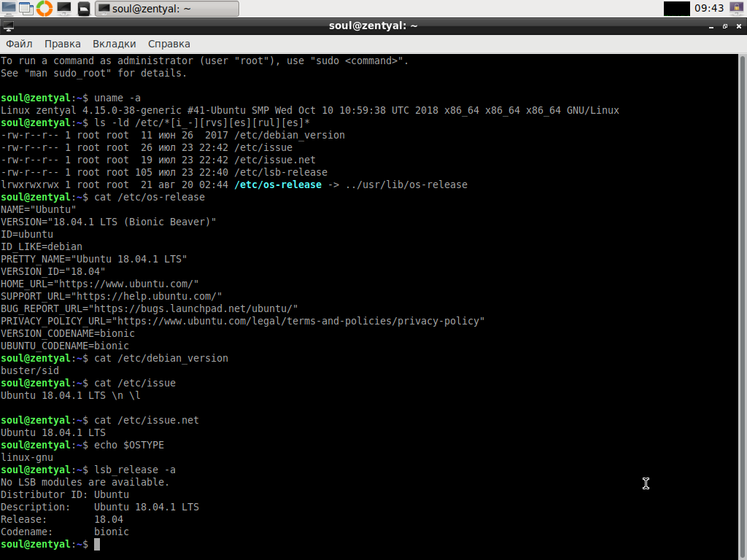747x560 pixels.
Task: Click the PRIVACY_POLICY_URL line
Action: point(242,321)
